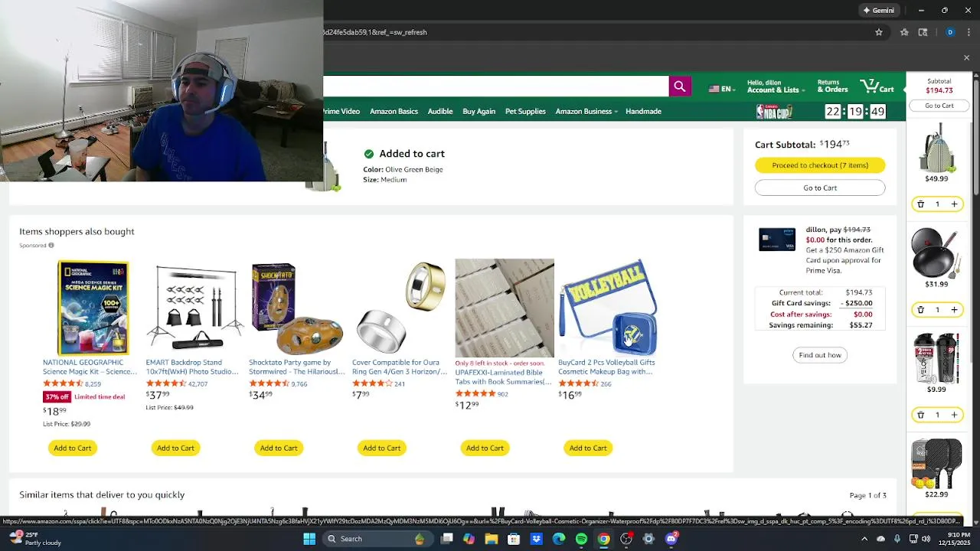The width and height of the screenshot is (980, 551).
Task: Open the EN language dropdown
Action: 721,89
